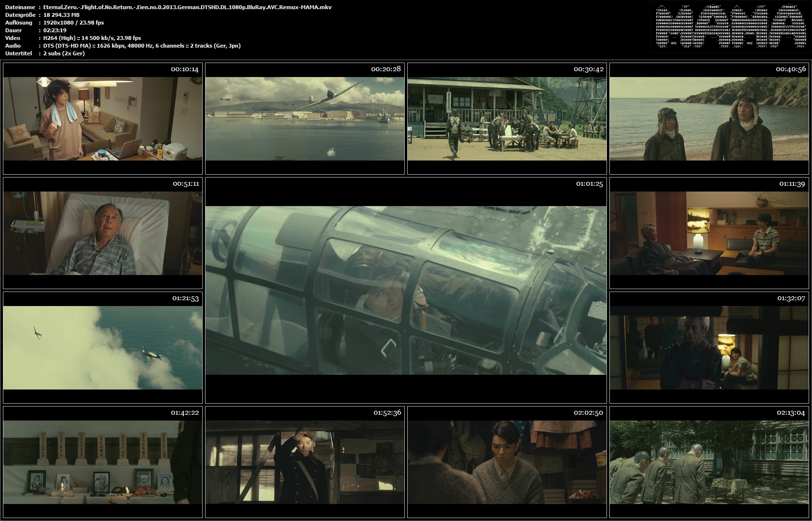Click the subtitle info 2 subs (2x Ger)
The image size is (812, 521).
[64, 53]
